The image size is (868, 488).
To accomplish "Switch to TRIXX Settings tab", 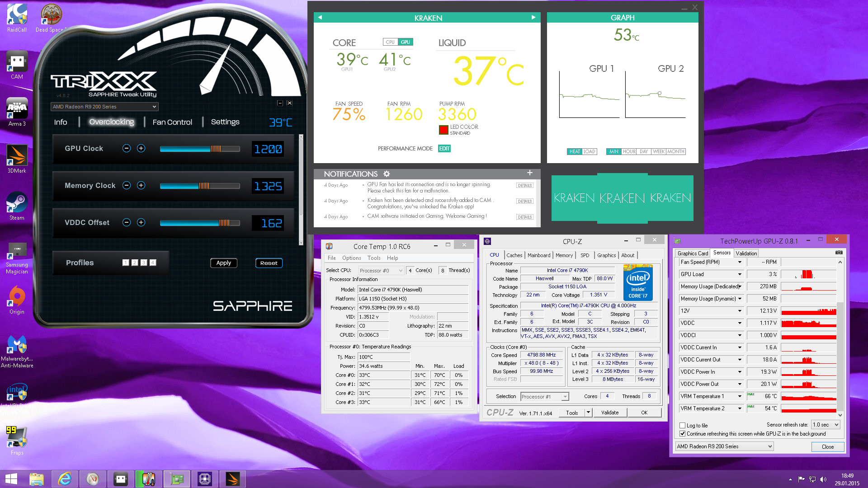I will (x=225, y=122).
